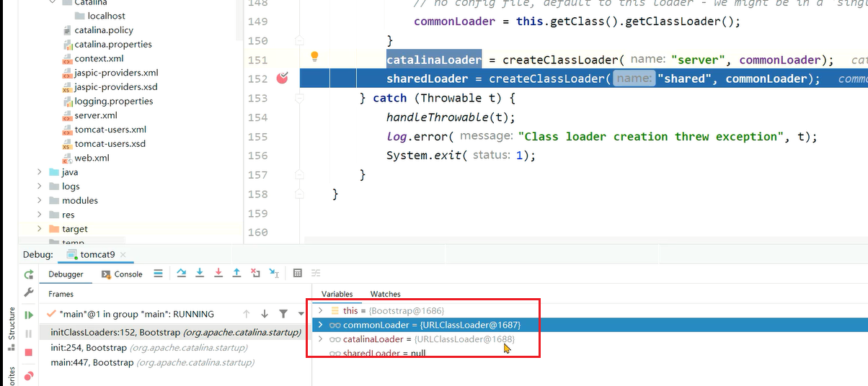Open View Breakpoints from the debug sidebar
868x386 pixels.
coord(29,375)
